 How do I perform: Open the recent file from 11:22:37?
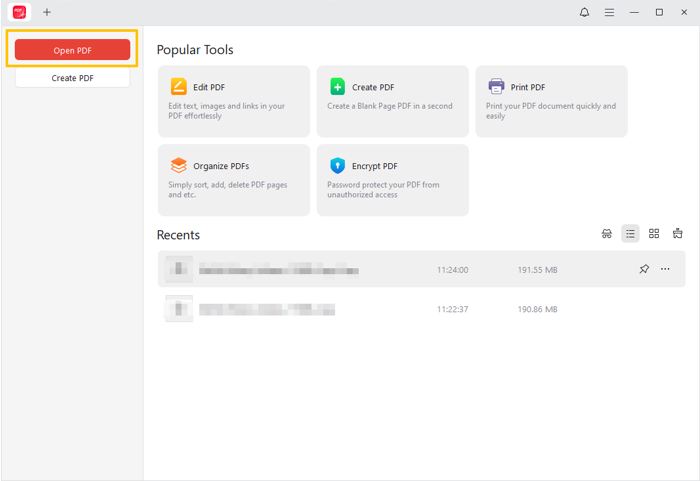(x=421, y=309)
